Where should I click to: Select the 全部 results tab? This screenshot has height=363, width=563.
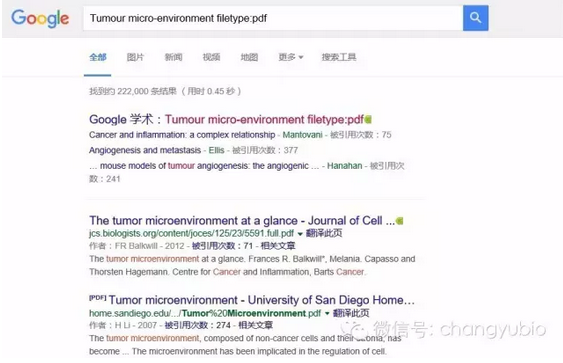[x=98, y=57]
